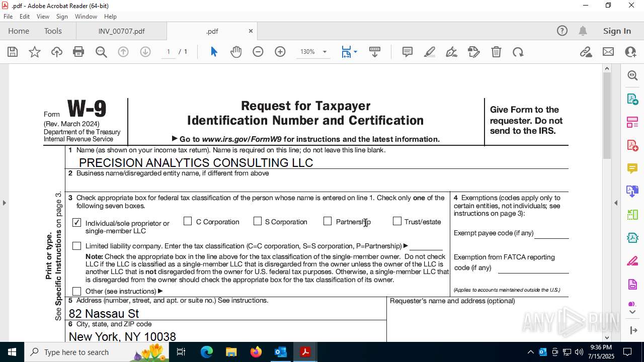This screenshot has width=644, height=362.
Task: Open Comment tool in right pane
Action: coord(632,168)
